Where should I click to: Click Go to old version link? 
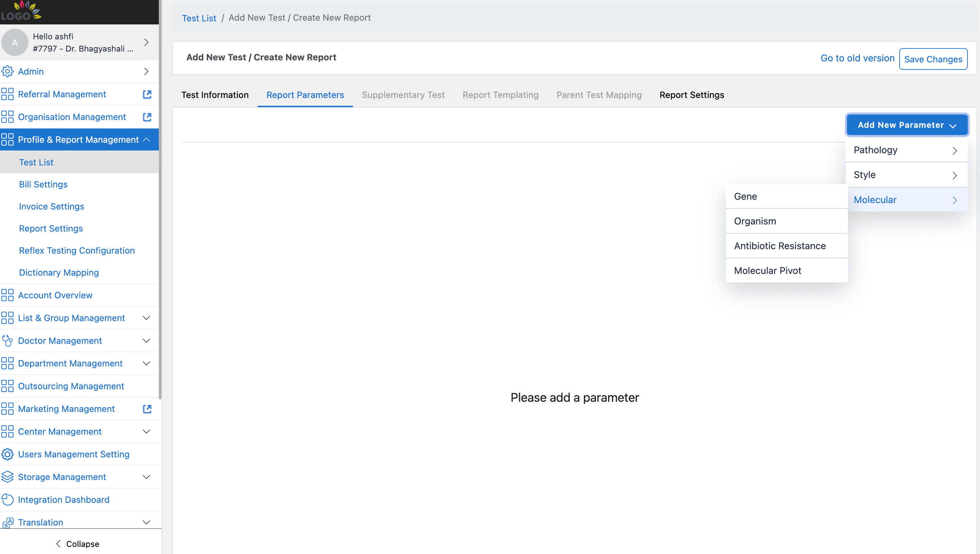[x=857, y=58]
